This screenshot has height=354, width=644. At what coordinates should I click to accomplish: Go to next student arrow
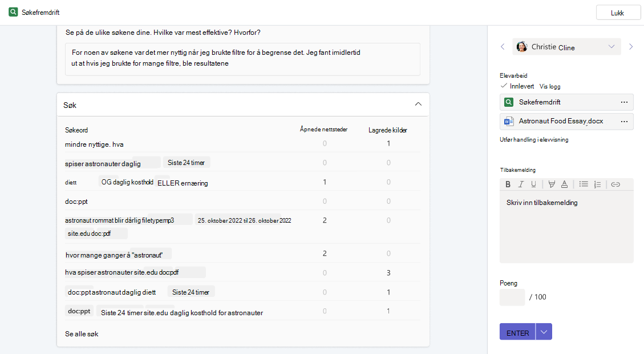(631, 47)
